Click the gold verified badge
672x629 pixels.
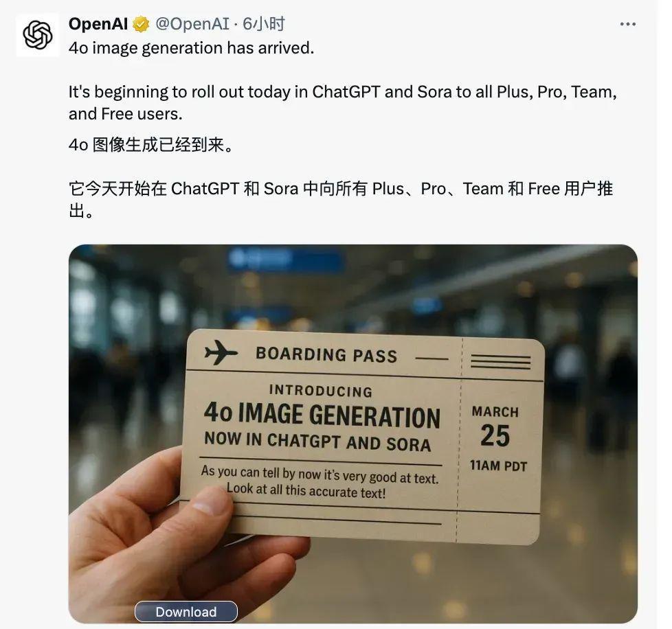click(142, 25)
